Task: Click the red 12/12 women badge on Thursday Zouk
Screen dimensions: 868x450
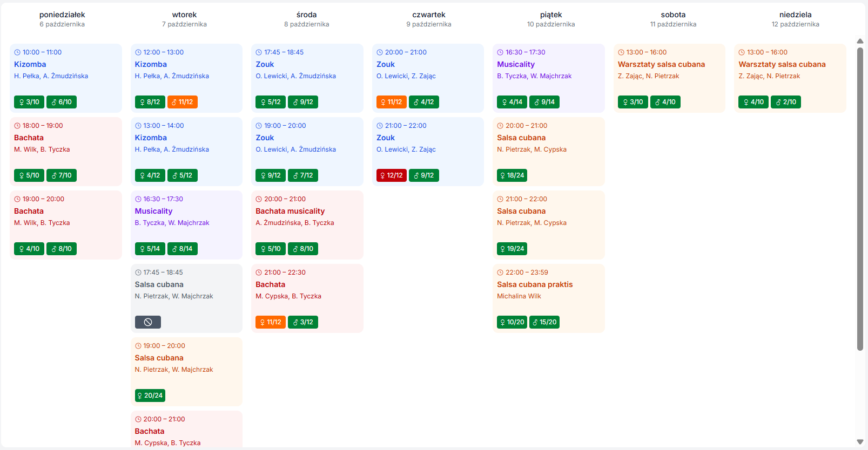Action: pyautogui.click(x=391, y=175)
